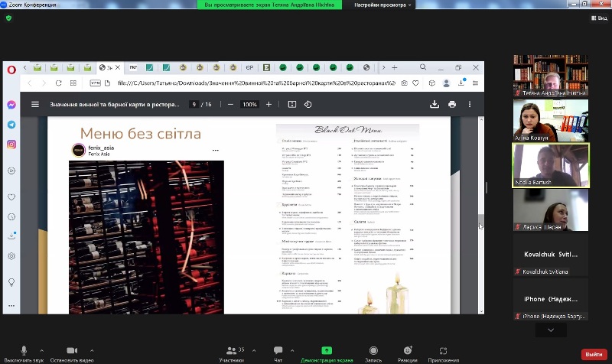Open Messenger in the Opera sidebar
Image resolution: width=612 pixels, height=364 pixels.
click(11, 105)
